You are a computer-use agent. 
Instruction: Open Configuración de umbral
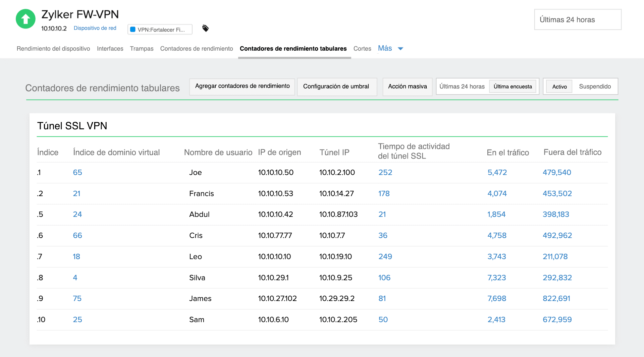click(x=337, y=86)
